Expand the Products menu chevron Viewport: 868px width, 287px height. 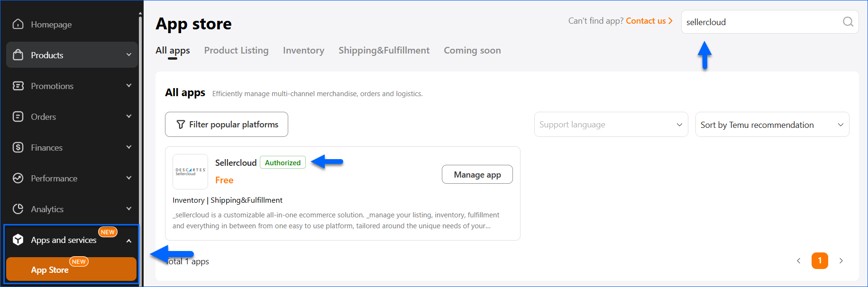coord(129,55)
